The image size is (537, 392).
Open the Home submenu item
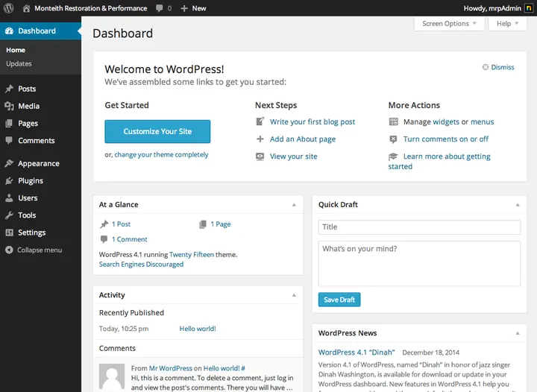click(16, 50)
